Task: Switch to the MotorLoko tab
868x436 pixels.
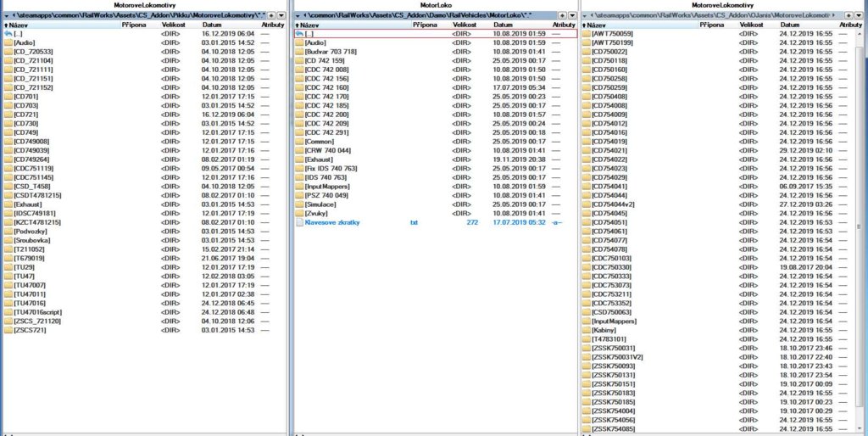Action: 434,4
